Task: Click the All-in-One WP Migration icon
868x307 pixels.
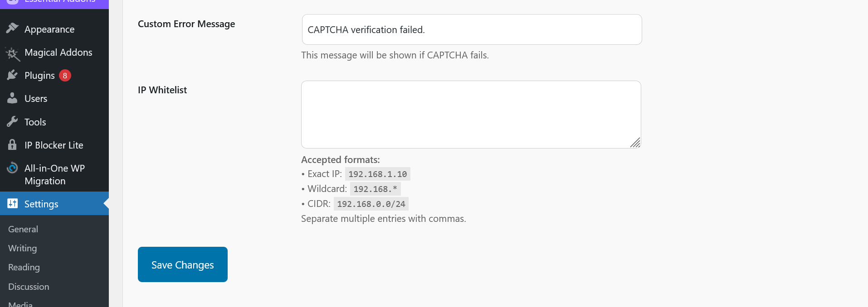Action: [12, 168]
